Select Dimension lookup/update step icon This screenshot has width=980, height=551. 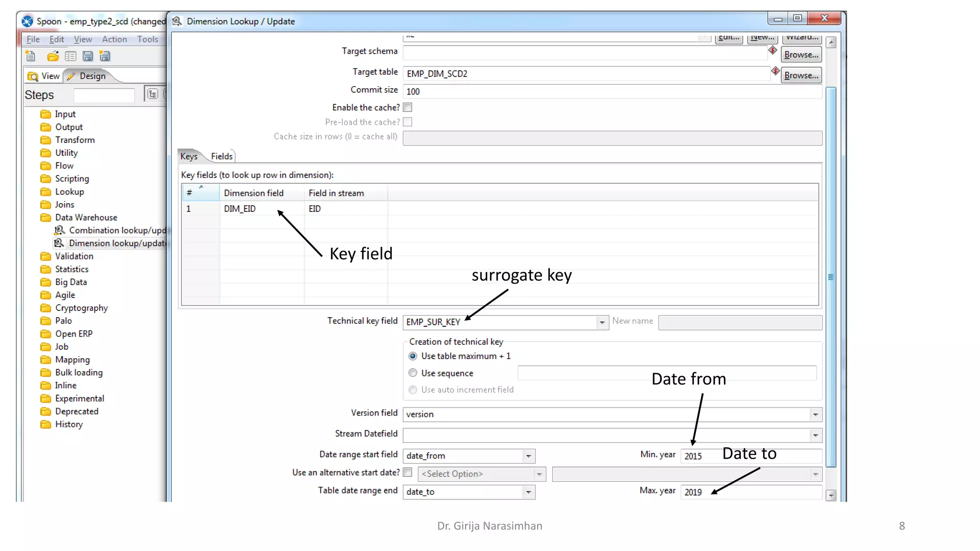[x=59, y=243]
